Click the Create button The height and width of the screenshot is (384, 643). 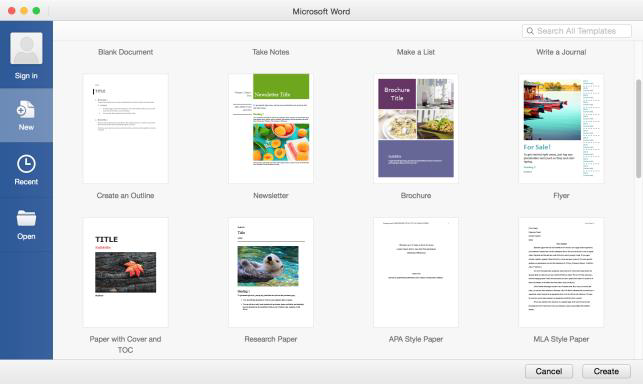click(x=606, y=371)
